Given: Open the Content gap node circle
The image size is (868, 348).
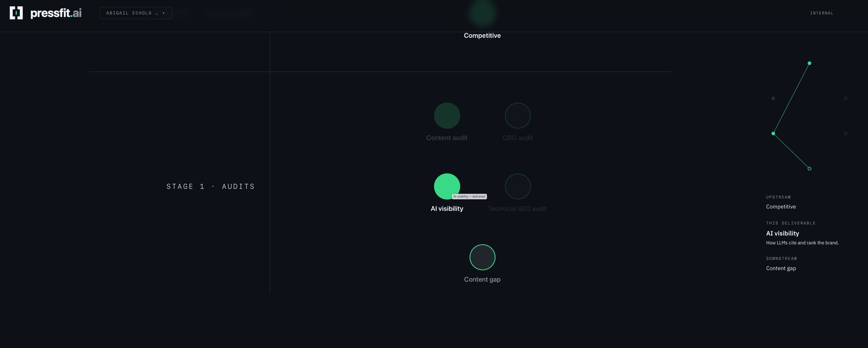Looking at the screenshot, I should [482, 257].
